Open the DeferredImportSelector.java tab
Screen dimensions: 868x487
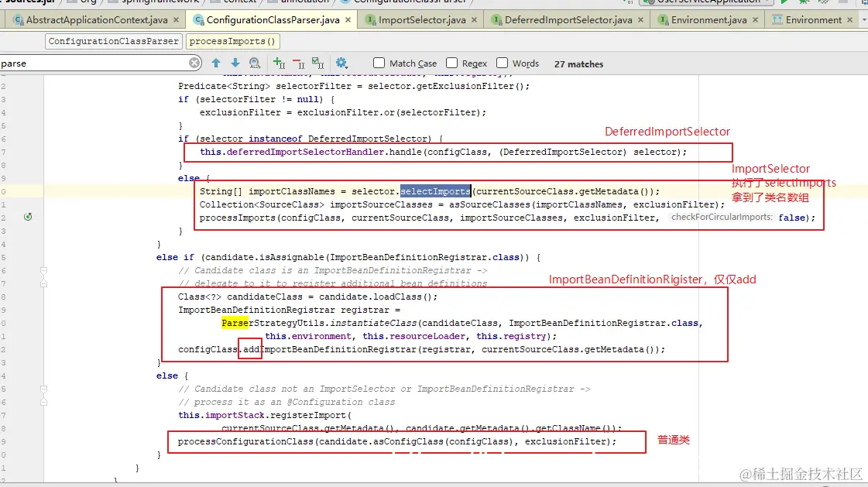[x=568, y=20]
